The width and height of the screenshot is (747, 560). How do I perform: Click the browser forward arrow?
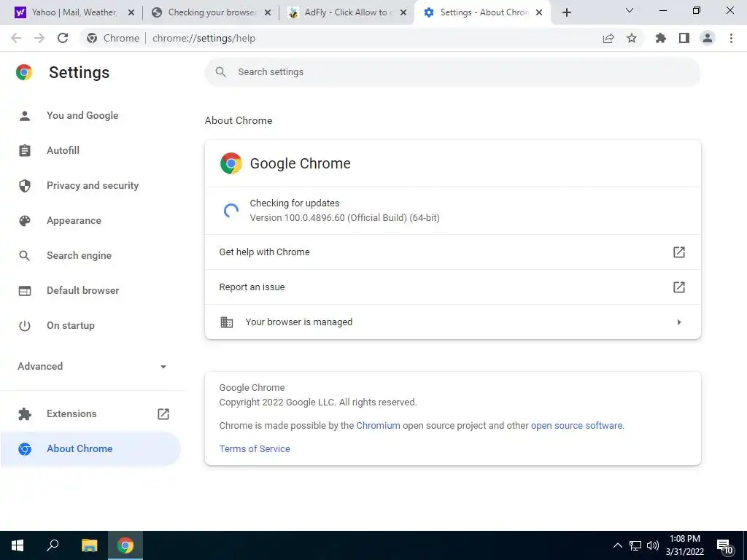(x=39, y=38)
